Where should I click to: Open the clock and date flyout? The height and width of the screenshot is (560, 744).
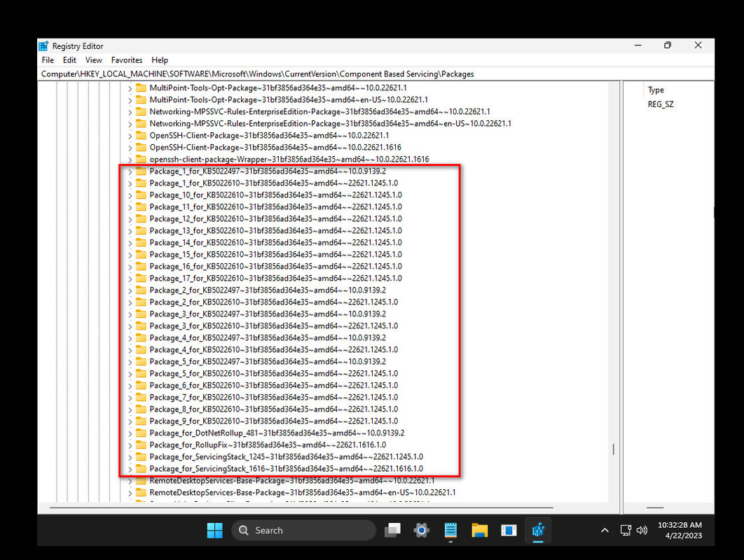[680, 530]
